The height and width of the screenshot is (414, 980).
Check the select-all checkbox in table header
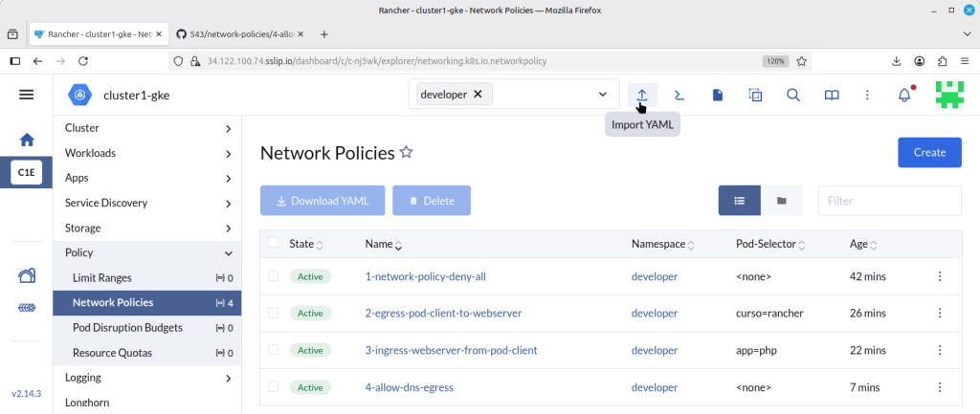click(x=273, y=242)
